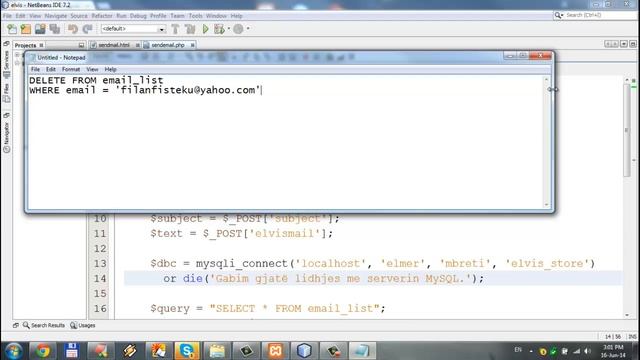Image resolution: width=640 pixels, height=360 pixels.
Task: Click NetBeans editor vertical scrollbar thumb
Action: click(627, 130)
